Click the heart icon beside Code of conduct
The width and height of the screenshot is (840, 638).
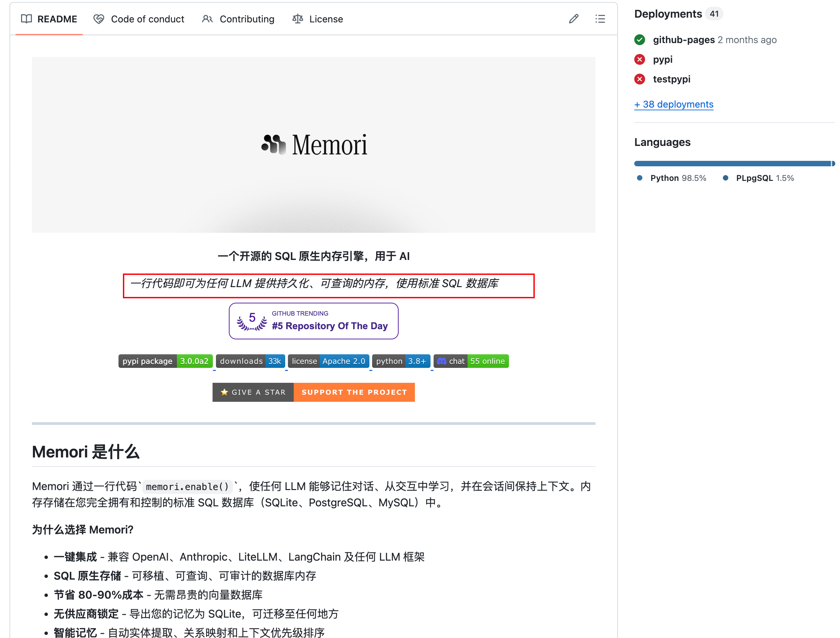point(99,19)
